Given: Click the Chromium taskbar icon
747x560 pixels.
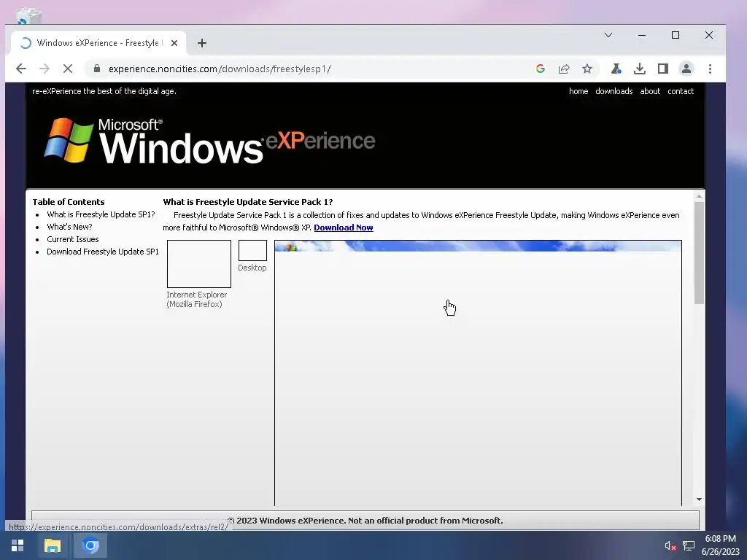Looking at the screenshot, I should pos(90,545).
